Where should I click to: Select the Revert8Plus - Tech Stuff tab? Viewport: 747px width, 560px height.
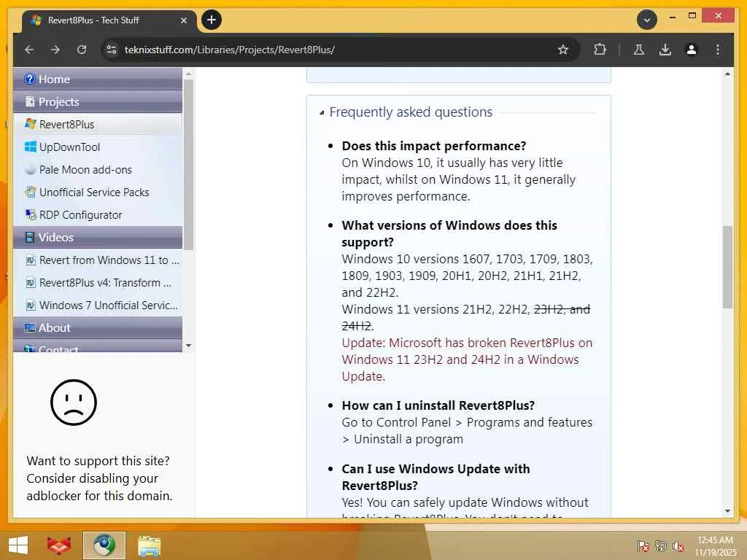(109, 20)
